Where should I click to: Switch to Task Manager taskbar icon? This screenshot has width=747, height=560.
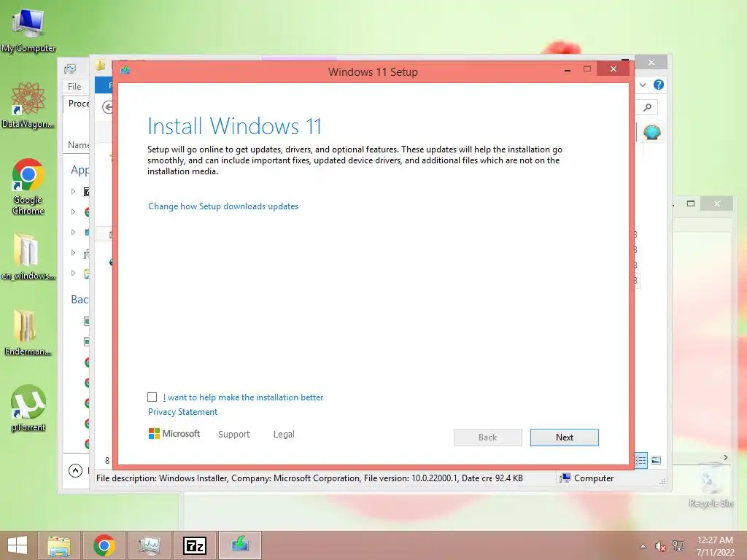point(149,545)
